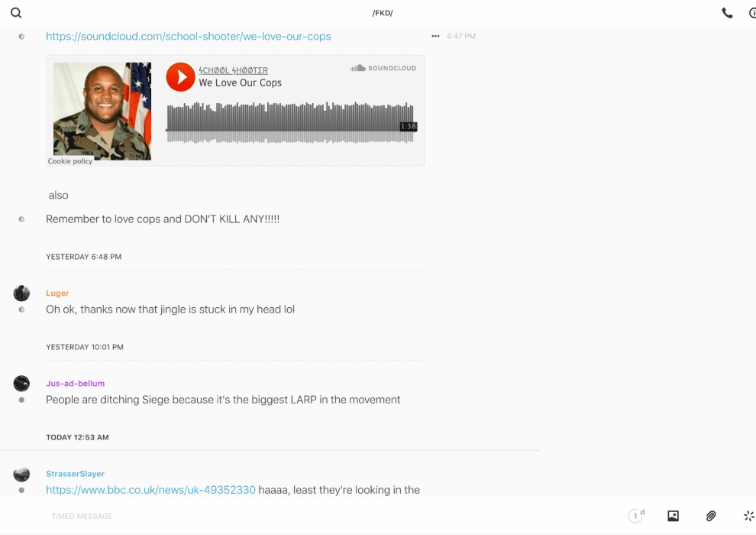Viewport: 756px width, 535px height.
Task: Seek within the SoundCloud waveform
Action: [290, 123]
